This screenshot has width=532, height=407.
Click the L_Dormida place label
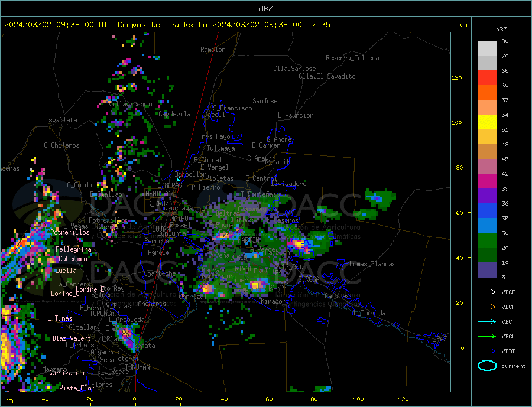(x=370, y=313)
